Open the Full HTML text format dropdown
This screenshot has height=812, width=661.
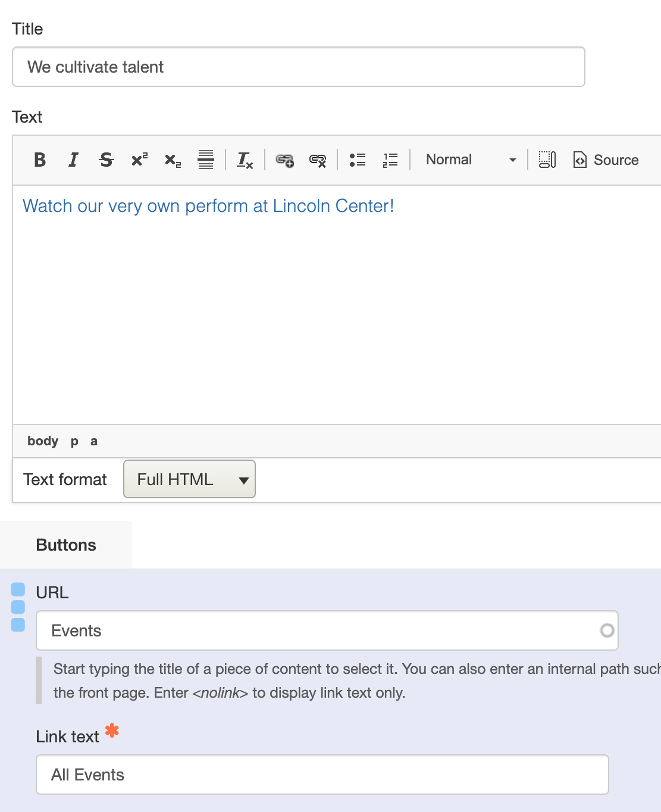(x=189, y=479)
